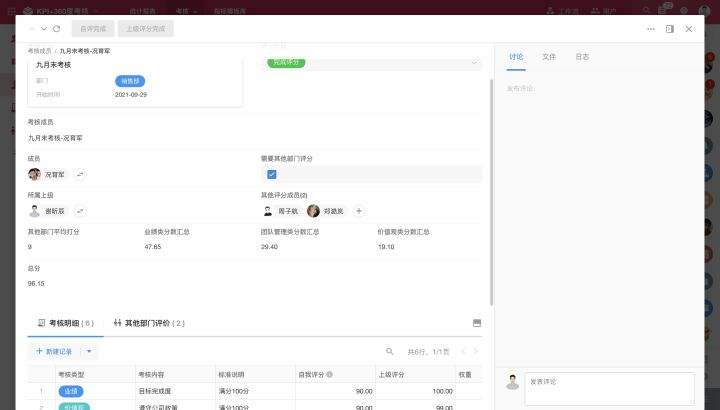Viewport: 720px width, 410px height.
Task: Toggle the 需要其他部门评分 checkbox
Action: coord(272,174)
